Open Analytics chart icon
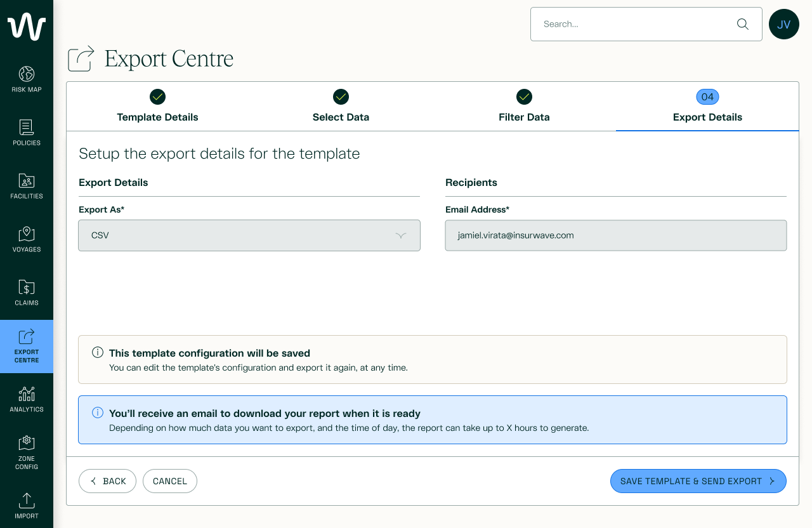The width and height of the screenshot is (812, 528). tap(27, 393)
